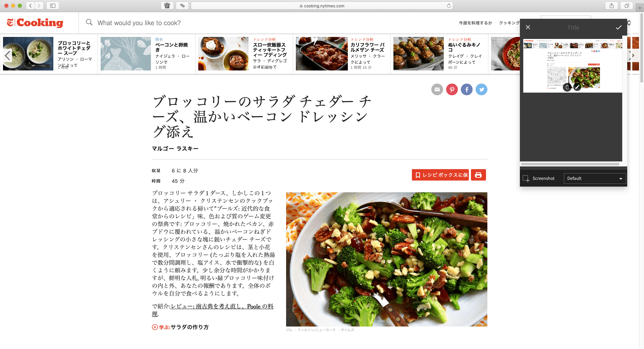
Task: Click the Screenshot selection icon
Action: (x=526, y=179)
